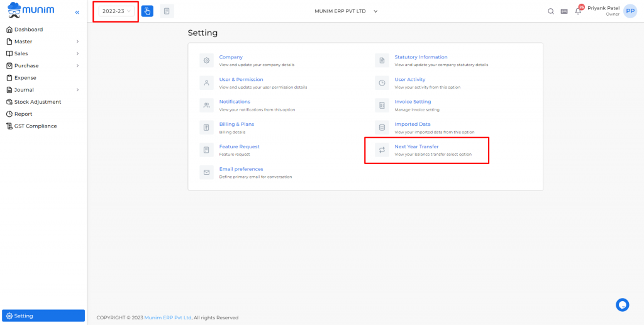Screen dimensions: 644x325
Task: Open keyboard shortcuts icon in header
Action: coord(564,11)
